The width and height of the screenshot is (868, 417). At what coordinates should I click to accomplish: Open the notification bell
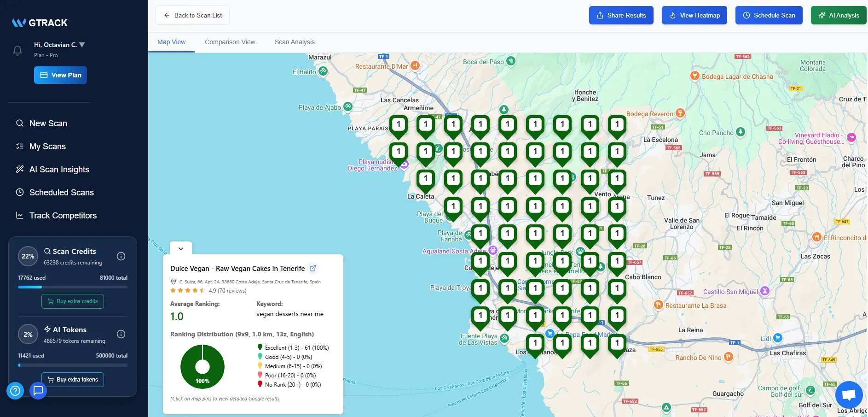pyautogui.click(x=17, y=51)
